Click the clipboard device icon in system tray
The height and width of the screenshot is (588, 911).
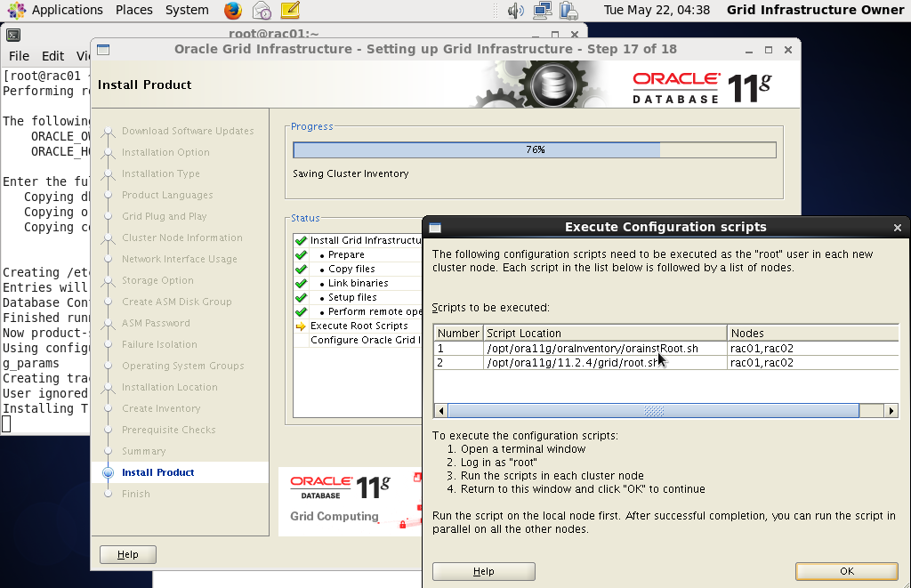(568, 11)
